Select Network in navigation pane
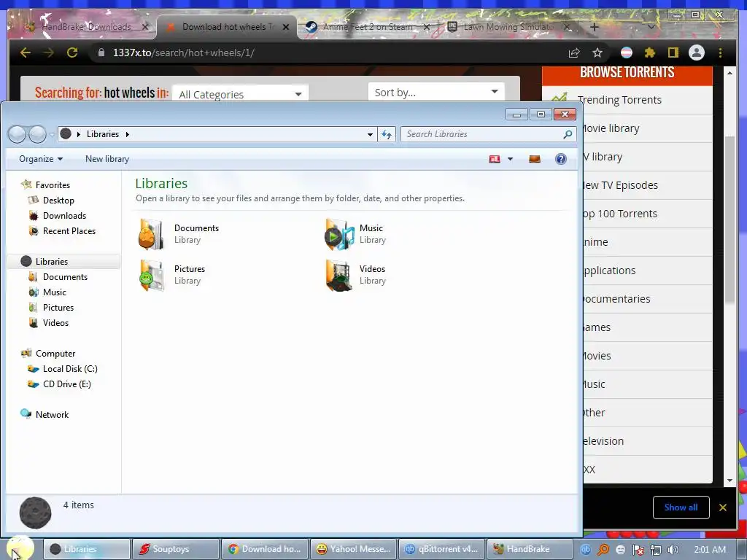747x560 pixels. (52, 415)
